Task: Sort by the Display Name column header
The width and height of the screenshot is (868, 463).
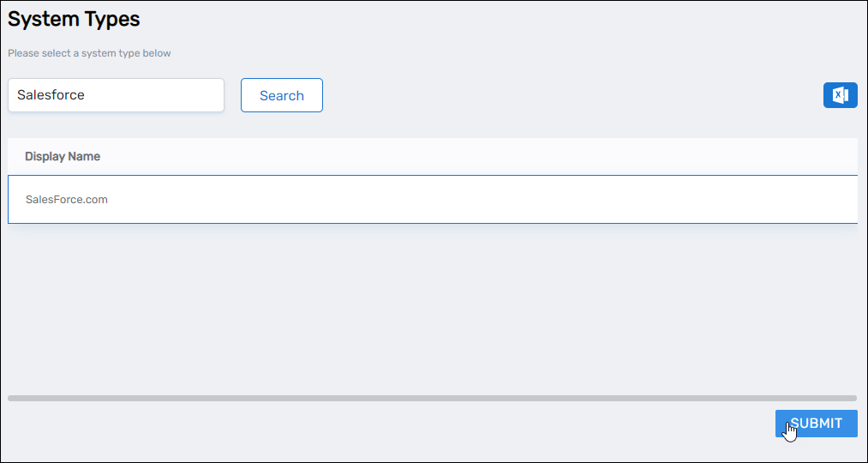Action: coord(63,156)
